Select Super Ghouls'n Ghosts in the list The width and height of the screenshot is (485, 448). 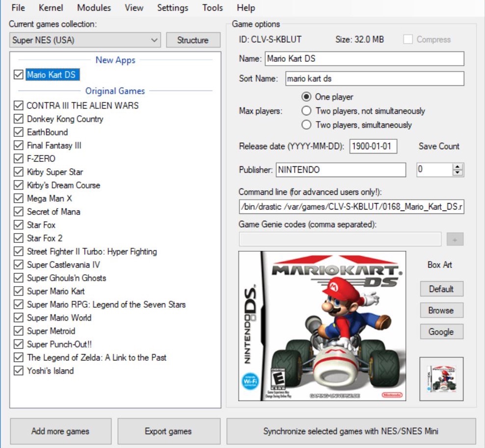pyautogui.click(x=66, y=278)
